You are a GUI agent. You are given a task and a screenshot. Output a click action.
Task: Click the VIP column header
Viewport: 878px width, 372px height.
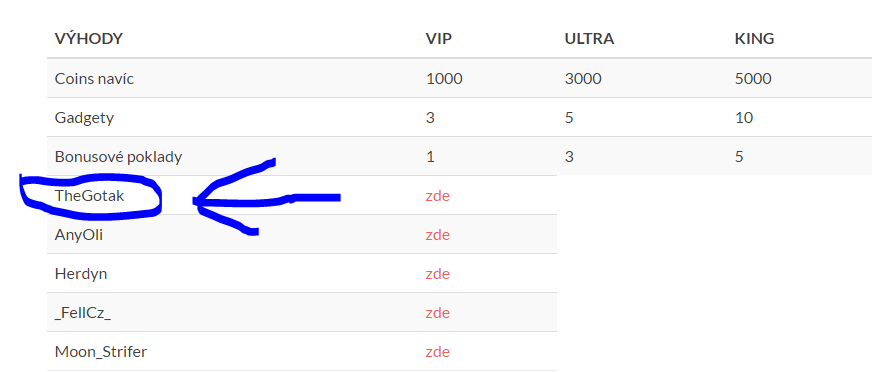tap(438, 39)
